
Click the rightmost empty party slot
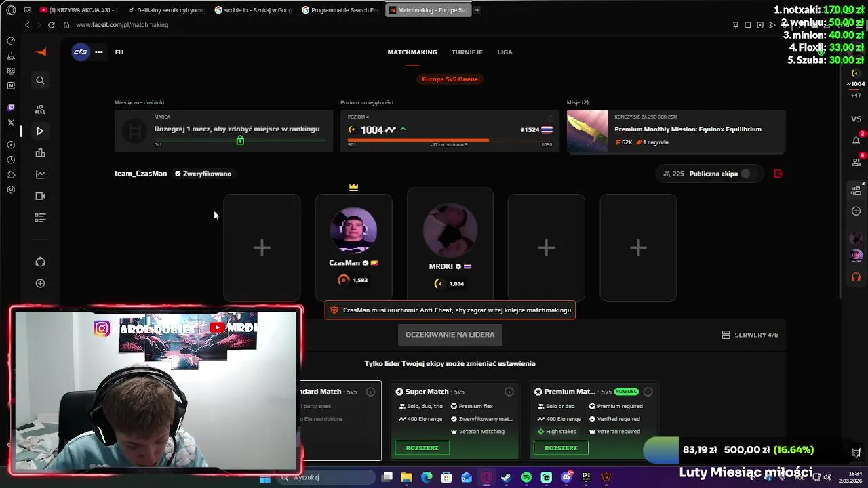(x=638, y=247)
